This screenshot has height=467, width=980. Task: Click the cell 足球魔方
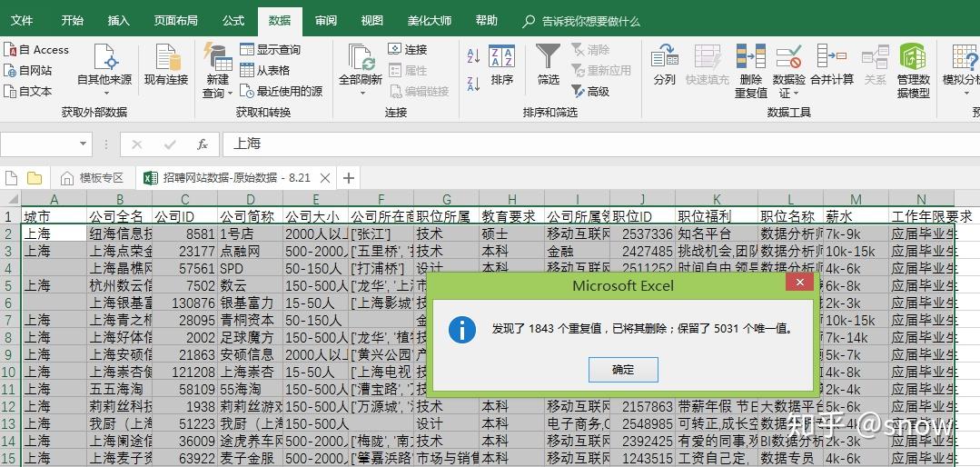coord(250,338)
